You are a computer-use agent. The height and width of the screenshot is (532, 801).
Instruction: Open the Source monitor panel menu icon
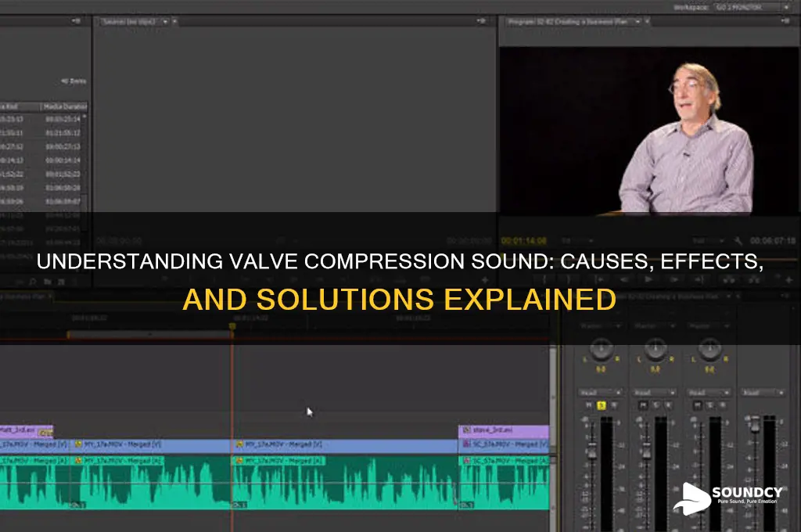point(481,21)
